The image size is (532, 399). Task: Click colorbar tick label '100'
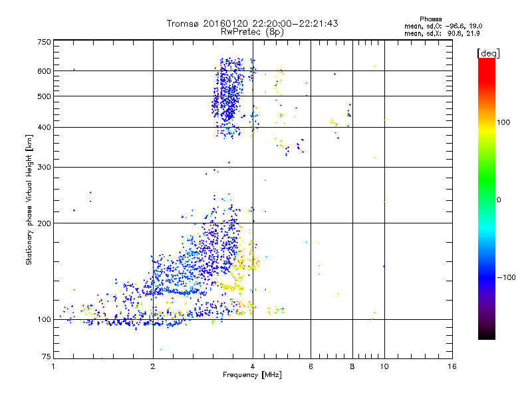(503, 122)
